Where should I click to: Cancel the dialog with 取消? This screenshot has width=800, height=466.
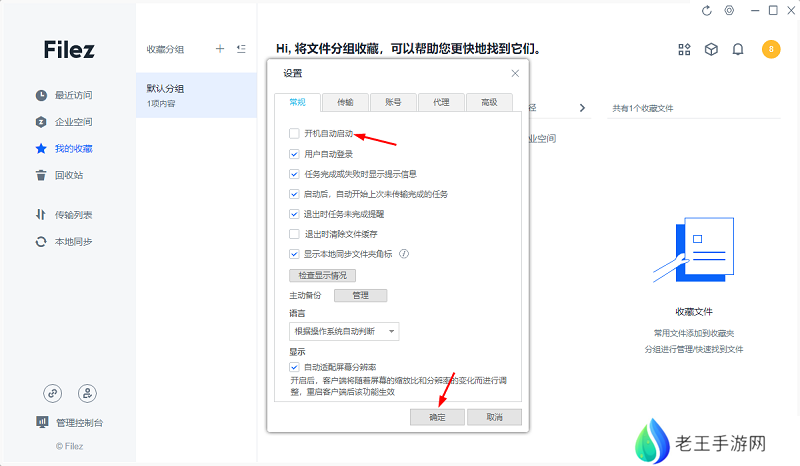click(494, 417)
